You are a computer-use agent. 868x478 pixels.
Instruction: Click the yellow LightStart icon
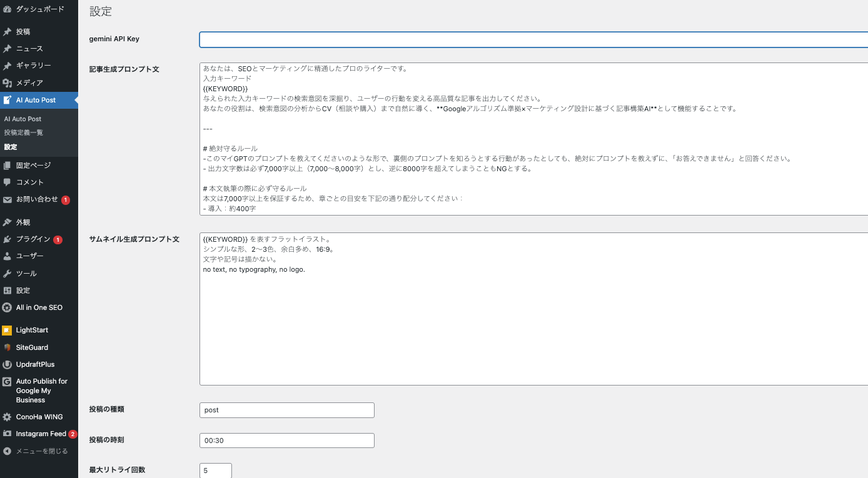7,330
